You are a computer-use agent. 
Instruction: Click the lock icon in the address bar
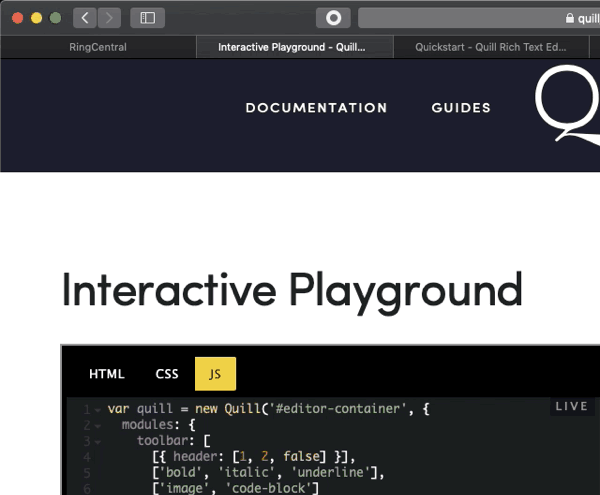570,18
